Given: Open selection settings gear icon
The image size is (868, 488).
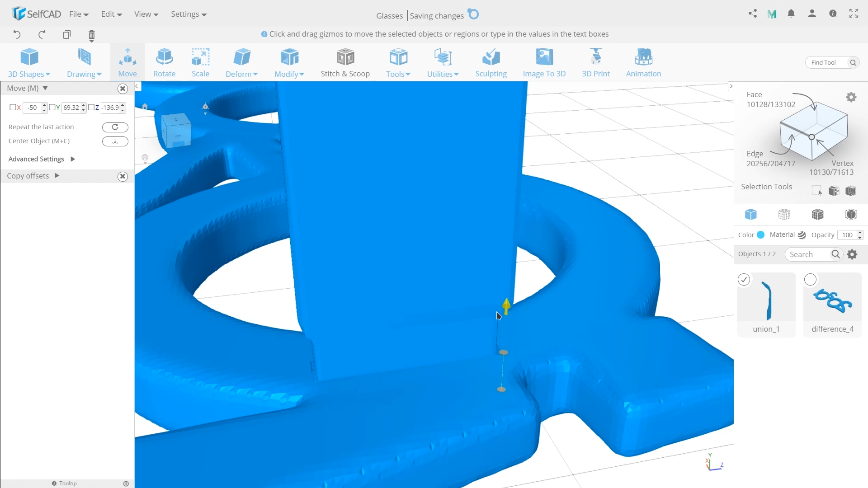Looking at the screenshot, I should point(851,97).
